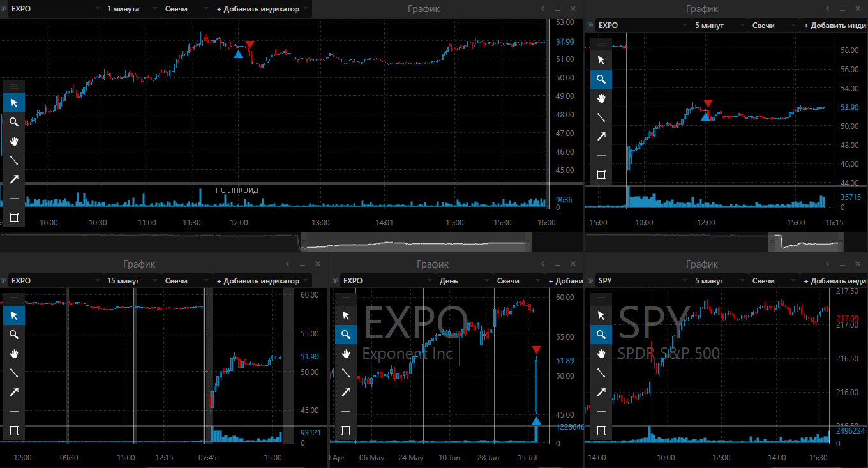Toggle the link circle beside EXPO 5 минут symbol
The width and height of the screenshot is (868, 468).
[x=590, y=26]
